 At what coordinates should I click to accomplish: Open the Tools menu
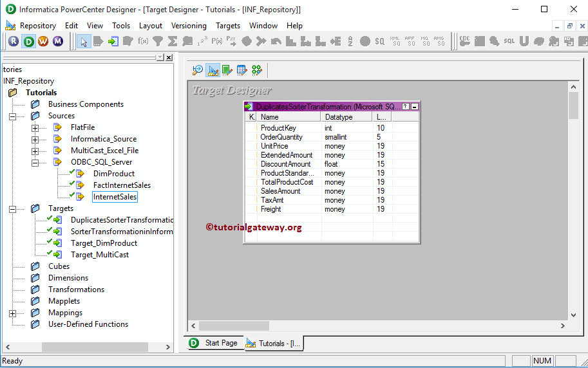[120, 26]
